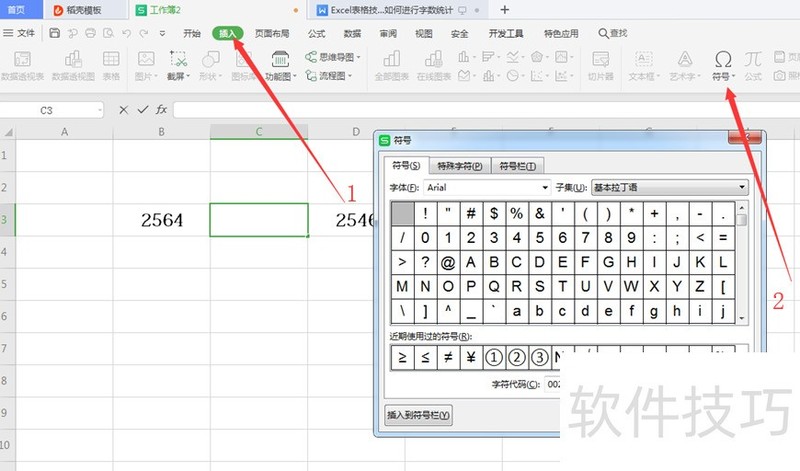The width and height of the screenshot is (800, 471).
Task: Click the confirm checkmark in formula bar
Action: [x=143, y=109]
